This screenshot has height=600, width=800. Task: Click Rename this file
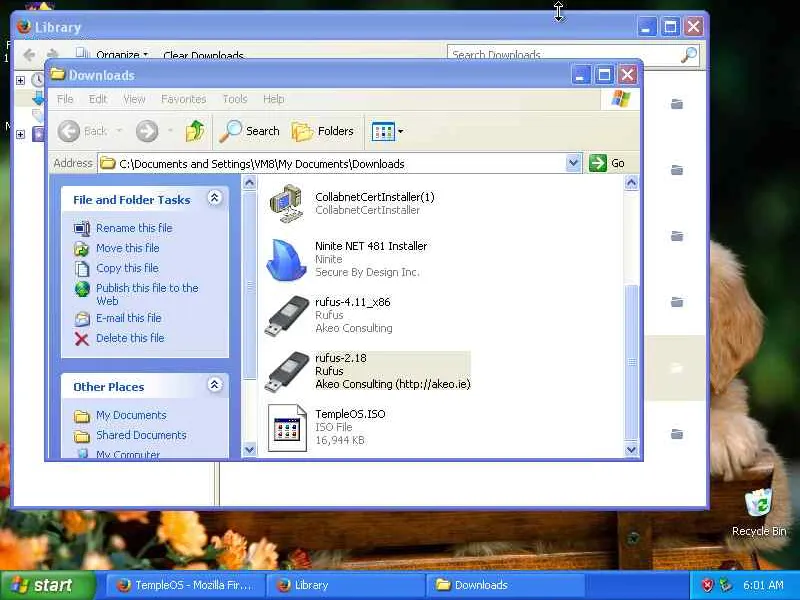(x=134, y=228)
